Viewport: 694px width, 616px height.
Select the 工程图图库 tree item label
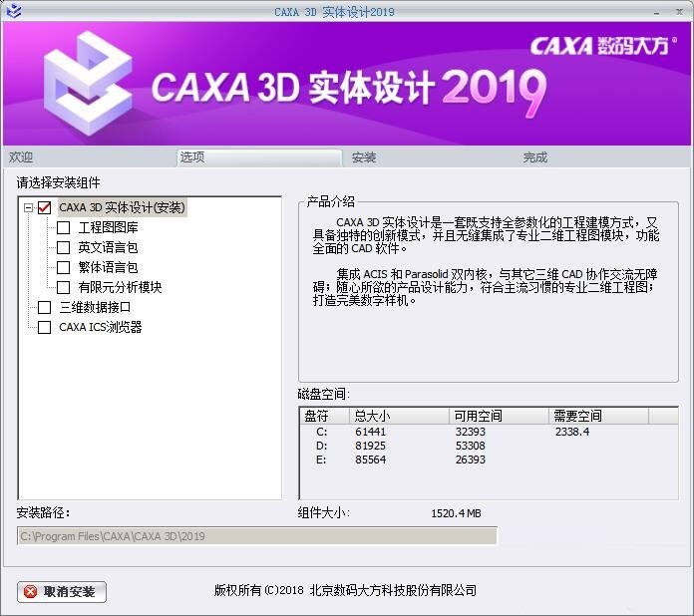(108, 228)
